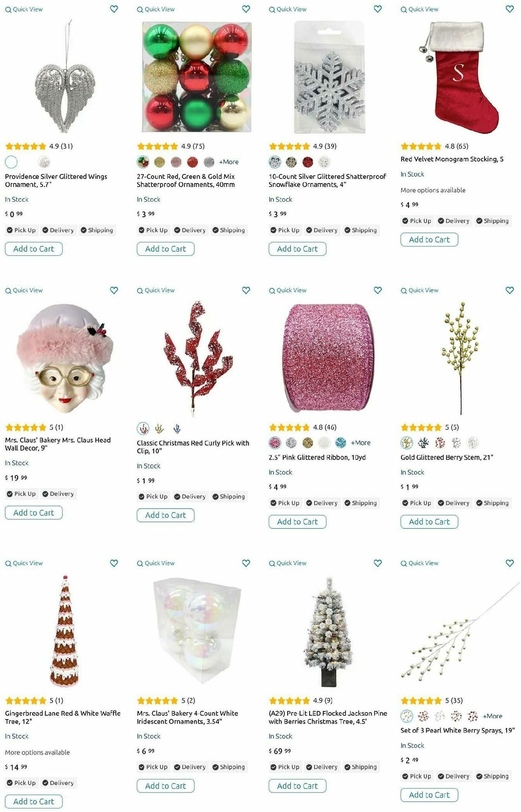Screen dimensions: 521x812
Task: Open Quick View for Pearl White Berry Sprays
Action: [x=419, y=563]
